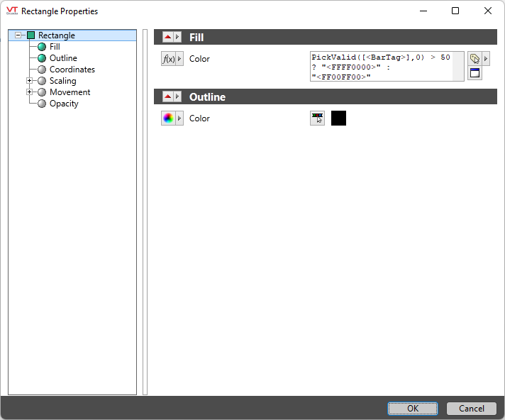
Task: Open the expression editor window icon
Action: tap(475, 73)
